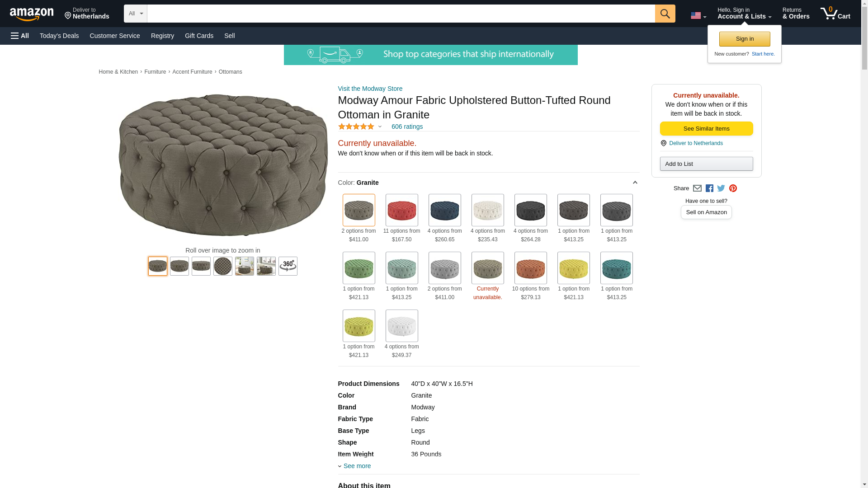Visit the Modway Store link
The width and height of the screenshot is (868, 488).
[x=370, y=89]
